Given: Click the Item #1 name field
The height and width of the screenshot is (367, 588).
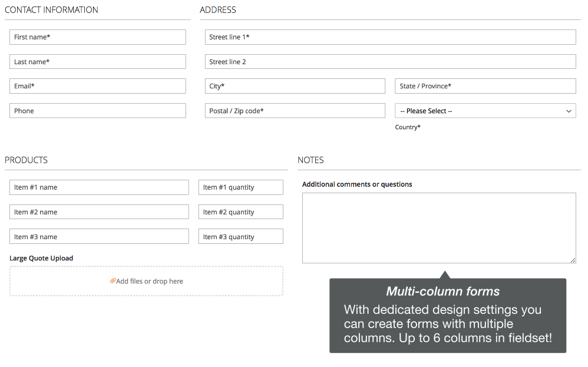Looking at the screenshot, I should (x=99, y=187).
